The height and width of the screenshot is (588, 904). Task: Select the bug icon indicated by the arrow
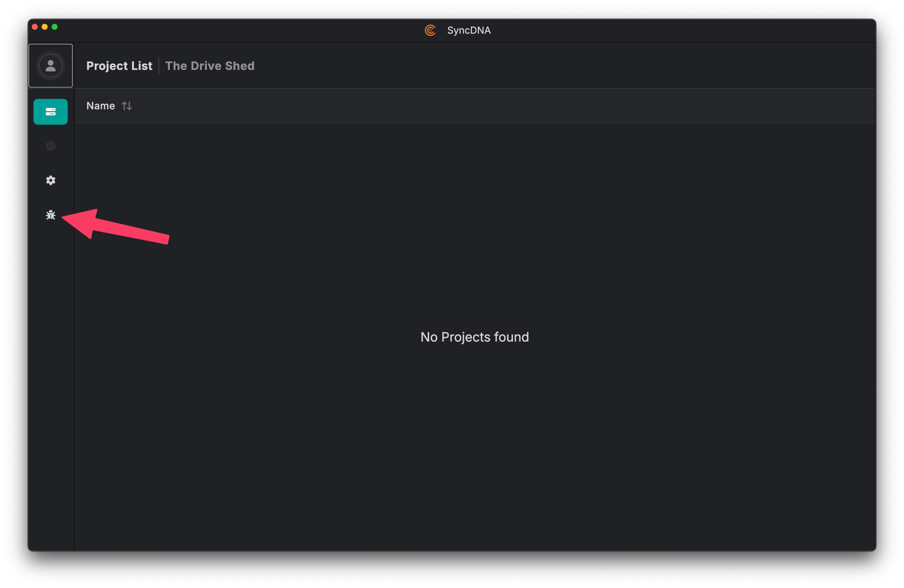50,215
